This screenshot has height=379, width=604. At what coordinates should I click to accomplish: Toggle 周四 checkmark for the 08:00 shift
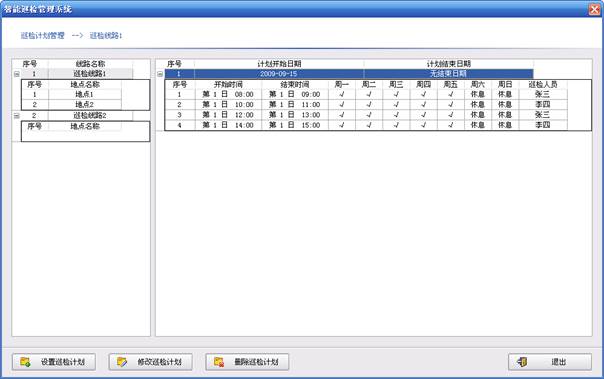tap(424, 94)
